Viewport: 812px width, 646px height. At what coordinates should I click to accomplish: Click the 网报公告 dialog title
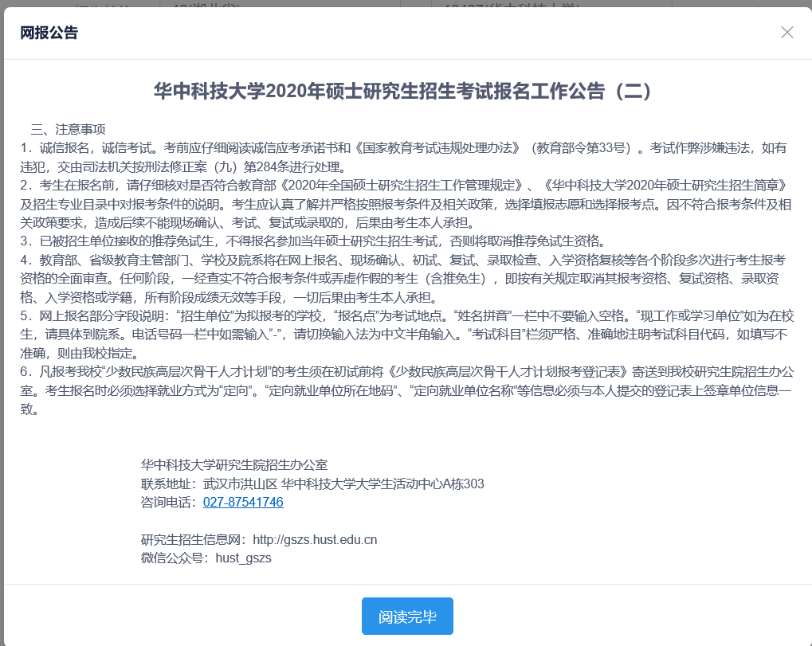tap(49, 33)
